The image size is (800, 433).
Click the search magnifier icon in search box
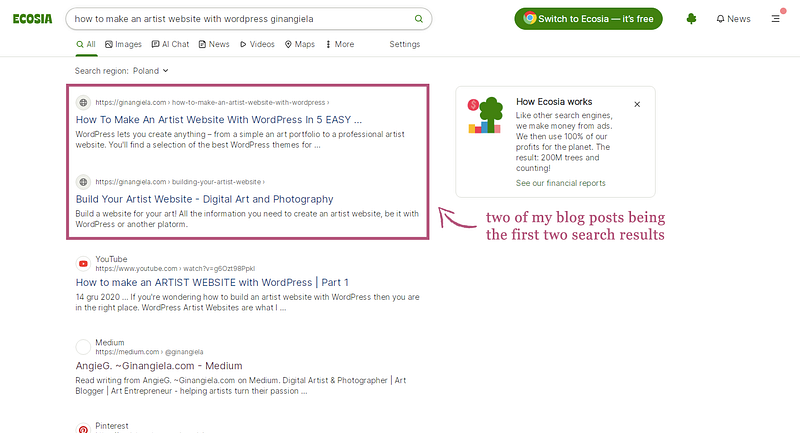[418, 19]
